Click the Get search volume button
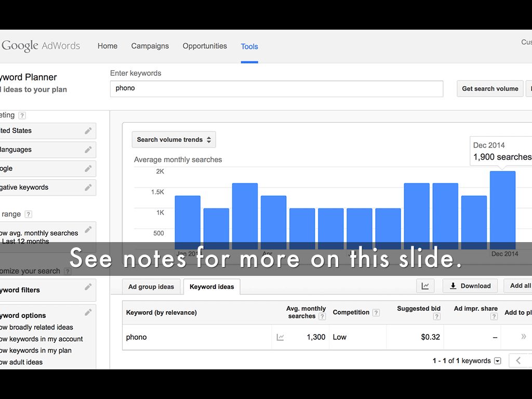 pos(489,89)
